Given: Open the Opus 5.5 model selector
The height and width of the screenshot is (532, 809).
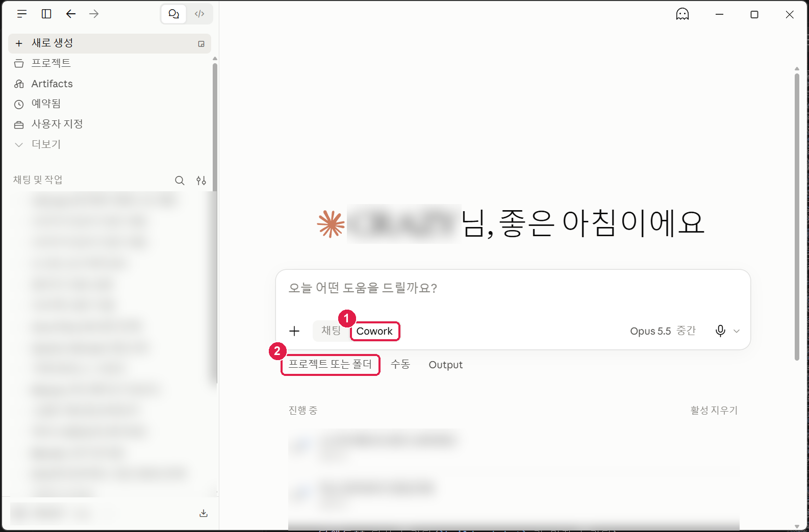Looking at the screenshot, I should (663, 331).
